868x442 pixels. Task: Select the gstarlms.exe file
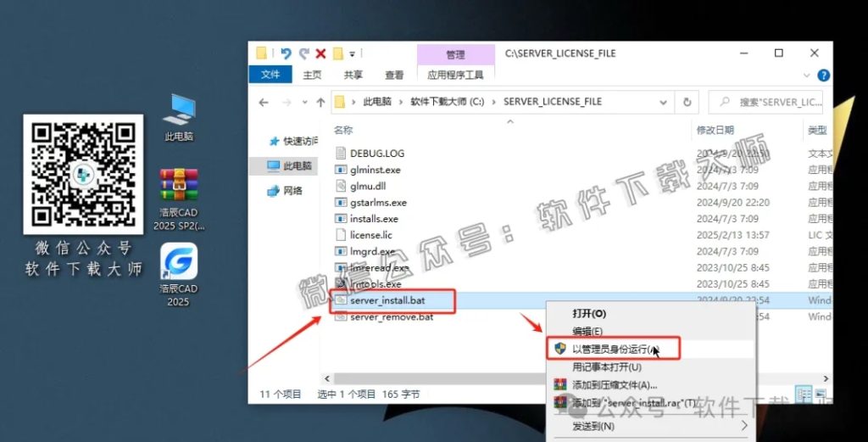point(379,203)
